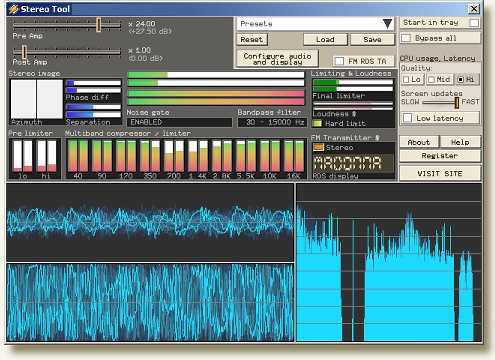Click the spectrum analyzer display
Screen dimensions: 495x360
[389, 262]
